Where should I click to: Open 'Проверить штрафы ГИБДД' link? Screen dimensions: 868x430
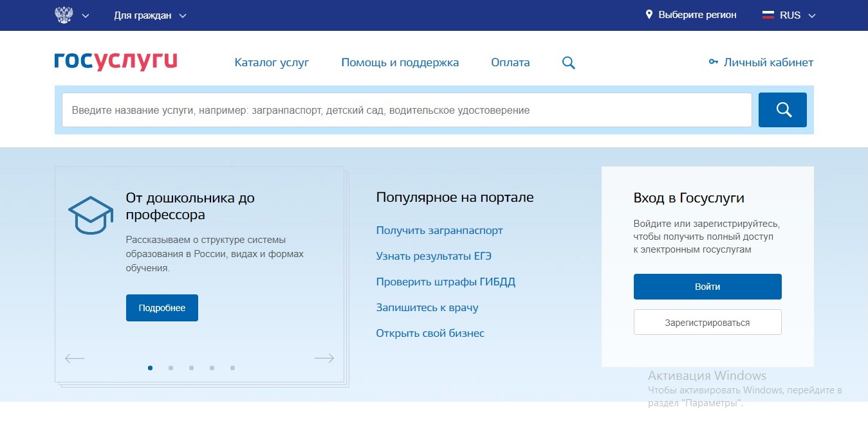(x=446, y=282)
